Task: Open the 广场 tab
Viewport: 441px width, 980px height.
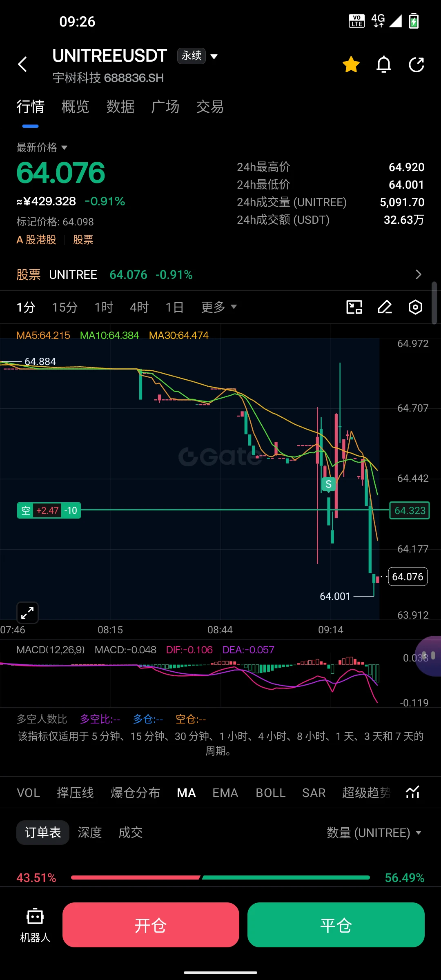Action: pyautogui.click(x=165, y=107)
